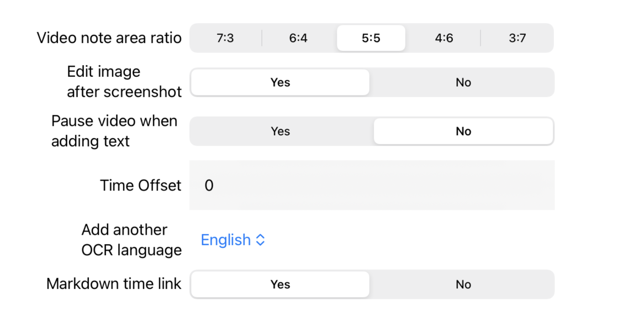This screenshot has width=644, height=317.
Task: Select the 7:3 video note area ratio
Action: click(225, 38)
